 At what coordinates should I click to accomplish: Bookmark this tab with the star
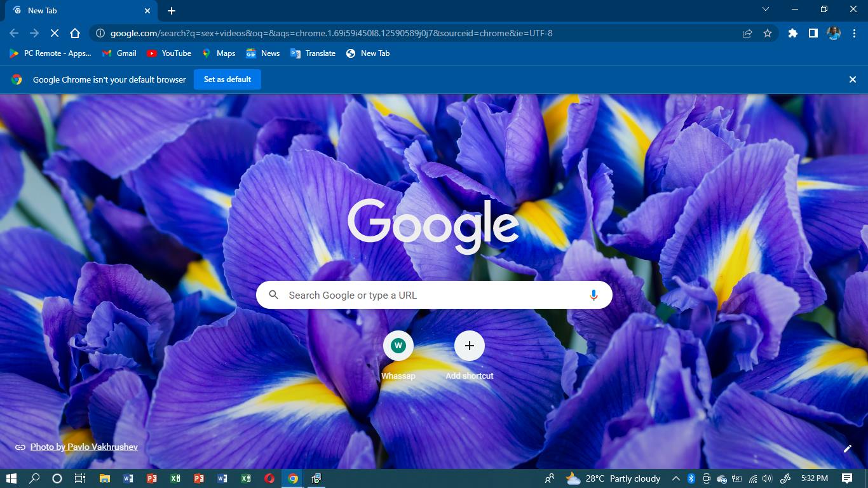pyautogui.click(x=768, y=33)
